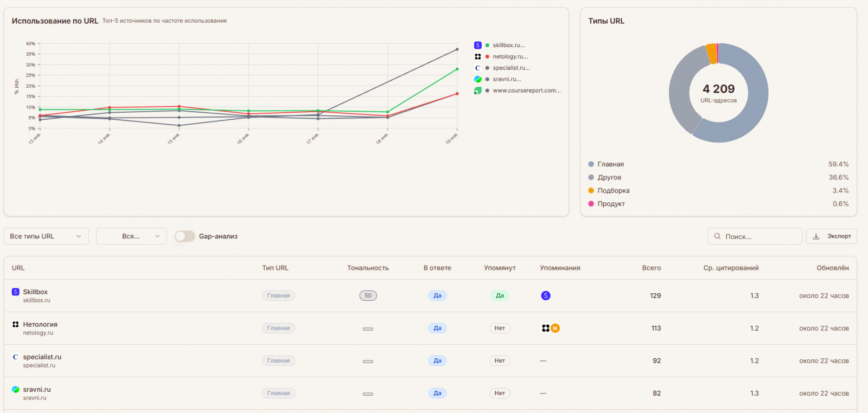The width and height of the screenshot is (868, 413).
Task: Click the Главная type badge in Skillbox row
Action: pos(278,296)
